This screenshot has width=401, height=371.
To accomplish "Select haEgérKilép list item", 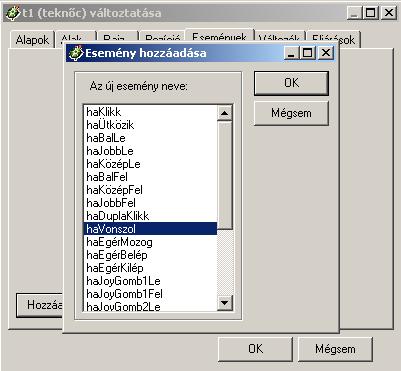I will [150, 268].
